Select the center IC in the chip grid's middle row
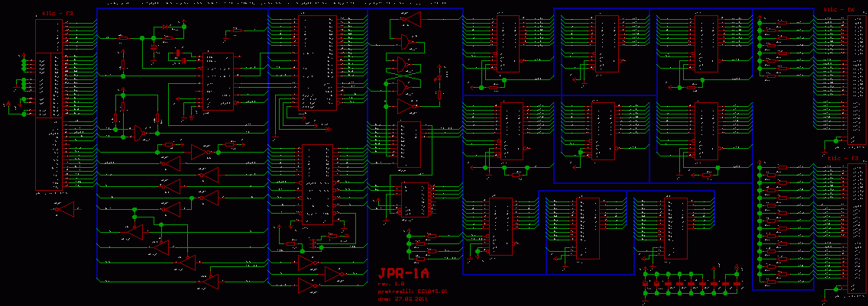The height and width of the screenshot is (306, 868). (603, 130)
